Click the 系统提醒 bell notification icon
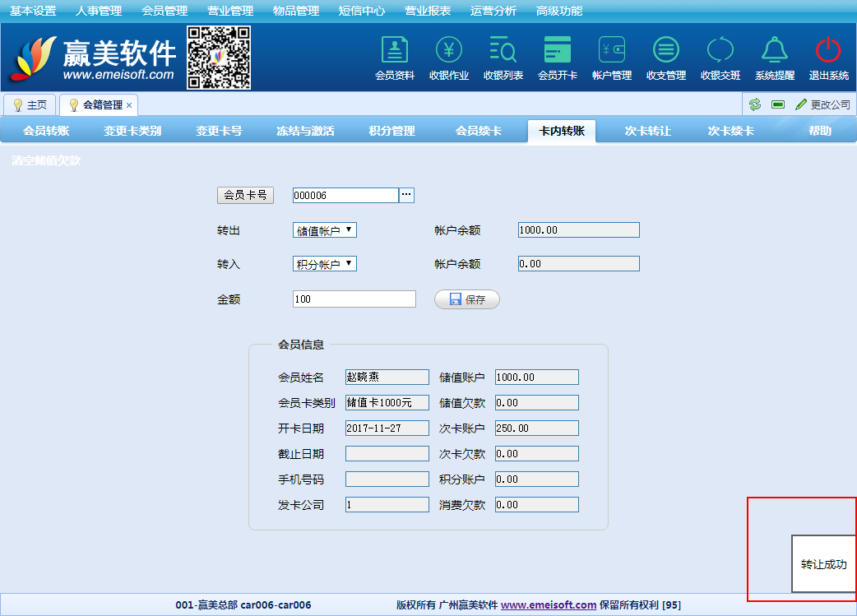The height and width of the screenshot is (616, 857). pyautogui.click(x=775, y=58)
